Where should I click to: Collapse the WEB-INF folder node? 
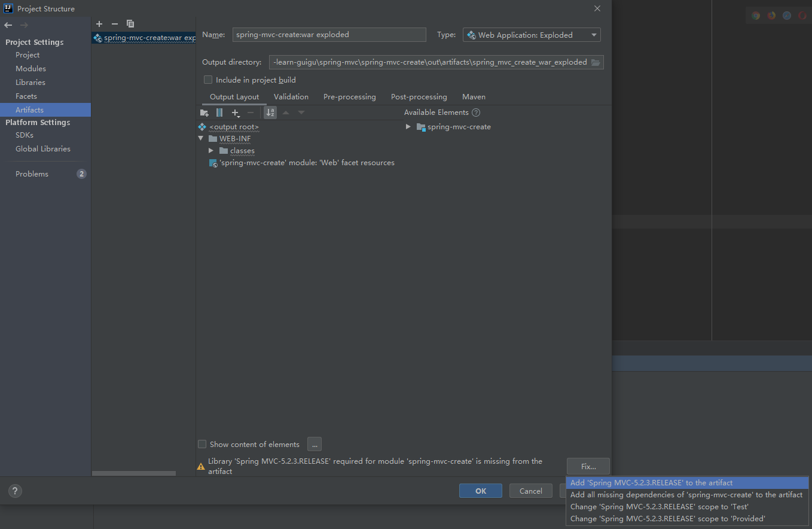pyautogui.click(x=202, y=139)
